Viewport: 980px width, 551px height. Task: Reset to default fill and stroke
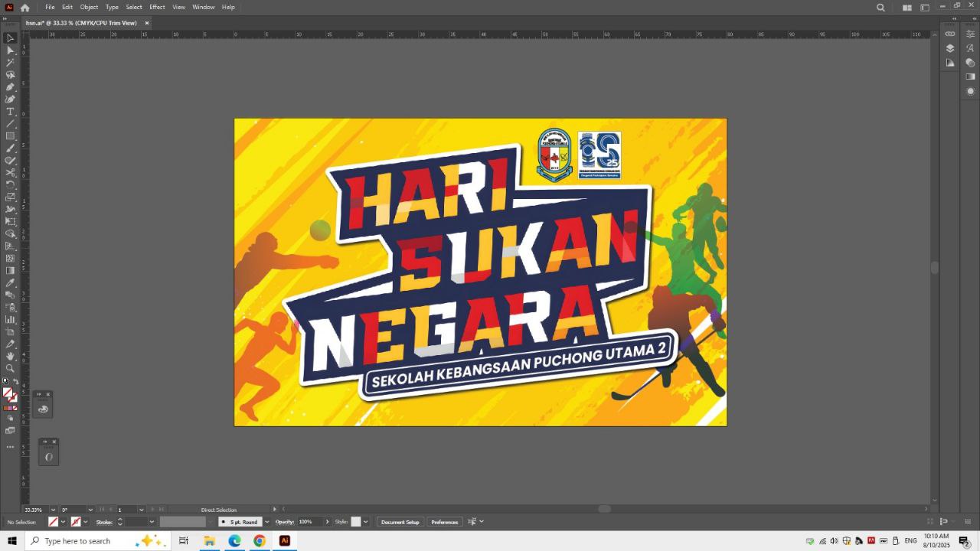[5, 381]
